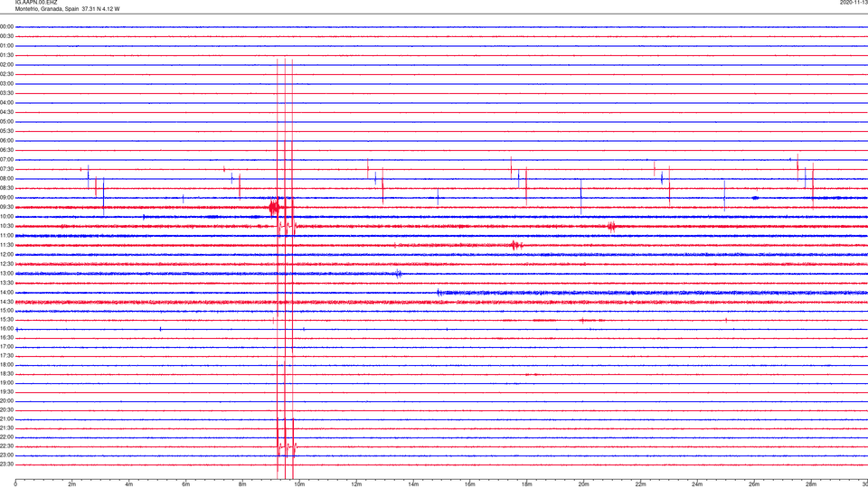Click the 13:30 time label
This screenshot has height=488, width=868.
pyautogui.click(x=6, y=283)
